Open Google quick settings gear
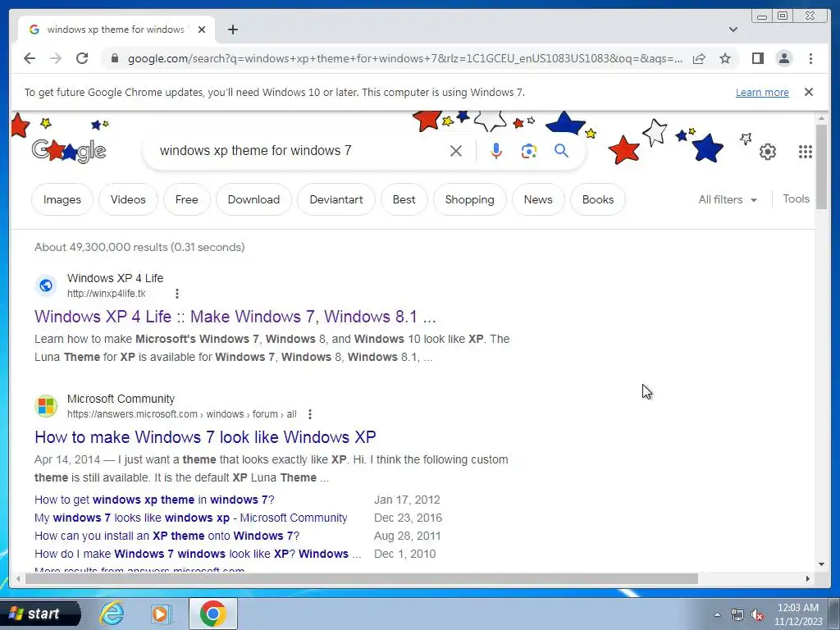The width and height of the screenshot is (840, 630). click(x=768, y=152)
